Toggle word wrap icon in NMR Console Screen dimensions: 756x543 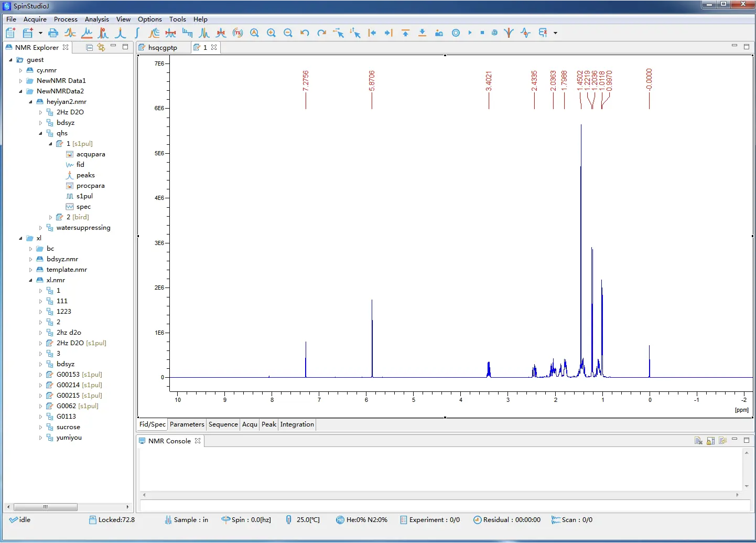(722, 441)
